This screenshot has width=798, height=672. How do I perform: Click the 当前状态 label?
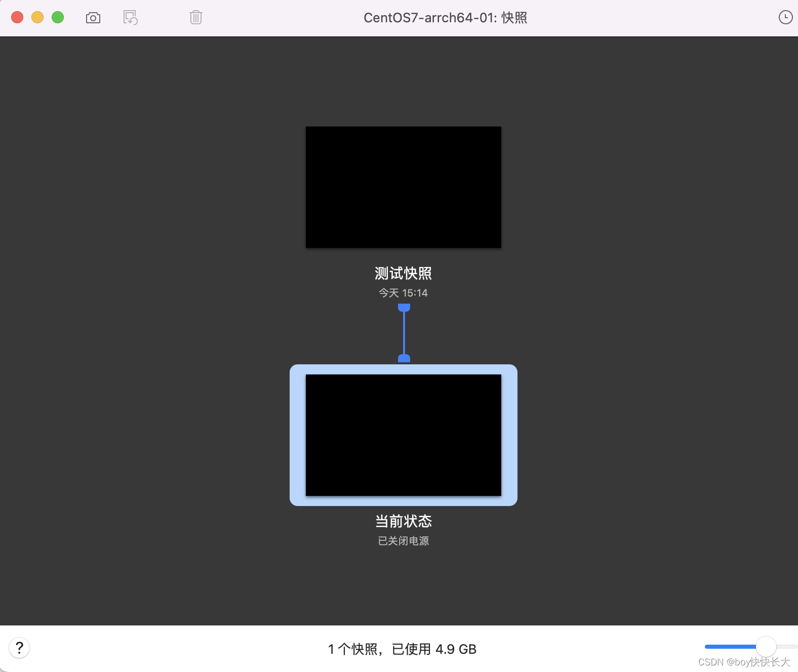[x=404, y=521]
